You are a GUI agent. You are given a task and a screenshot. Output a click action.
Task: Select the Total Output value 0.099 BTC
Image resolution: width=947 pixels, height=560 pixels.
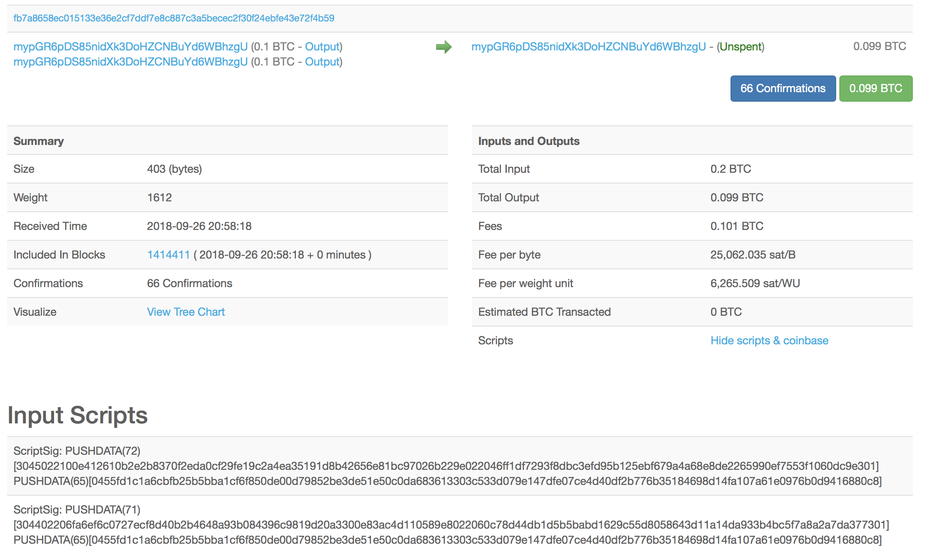[x=737, y=198]
